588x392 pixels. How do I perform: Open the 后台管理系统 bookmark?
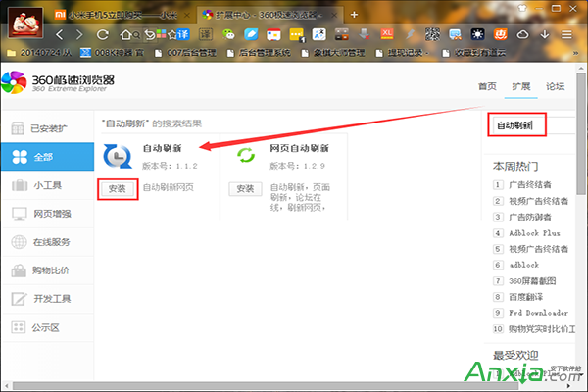point(259,53)
